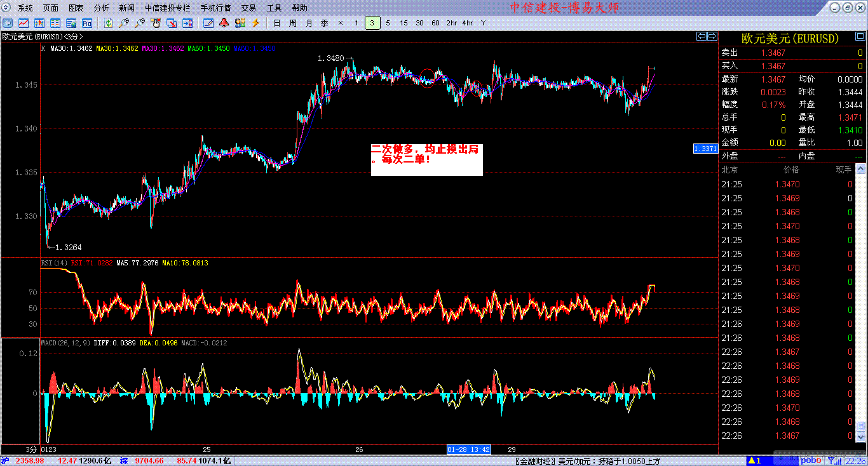Click the 01-28 13:42 time marker
The width and height of the screenshot is (868, 466).
469,449
